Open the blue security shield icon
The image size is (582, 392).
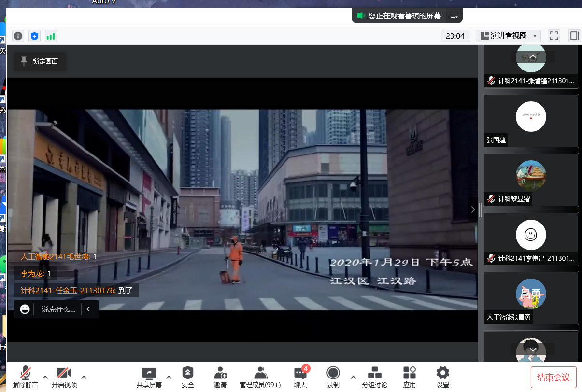[x=34, y=36]
